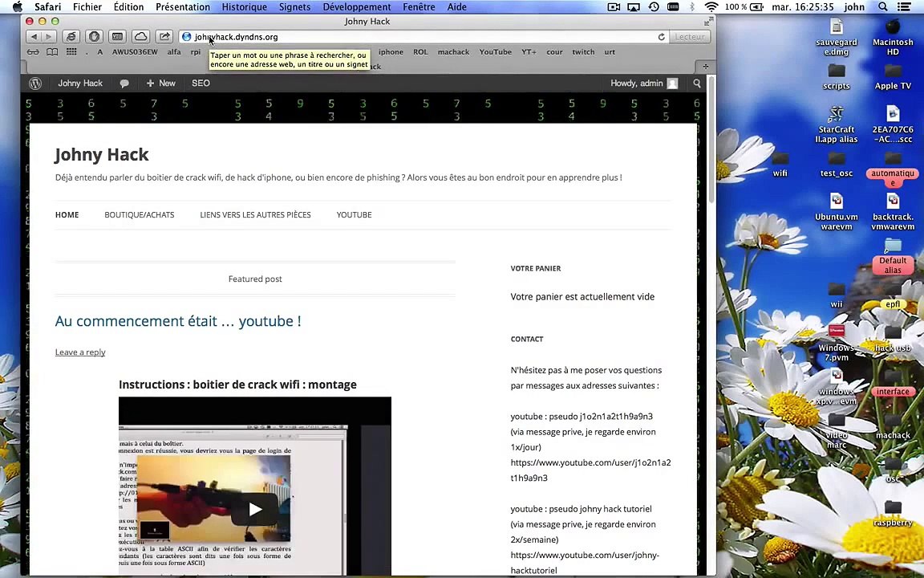Screen dimensions: 924x578
Task: Go forward with Safari's forward arrow
Action: coord(49,37)
